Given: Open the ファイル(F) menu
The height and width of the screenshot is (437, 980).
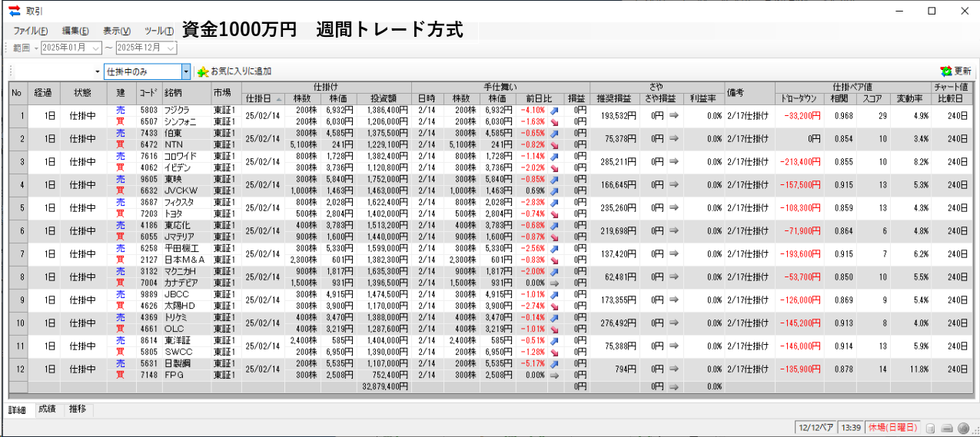Looking at the screenshot, I should [x=30, y=31].
